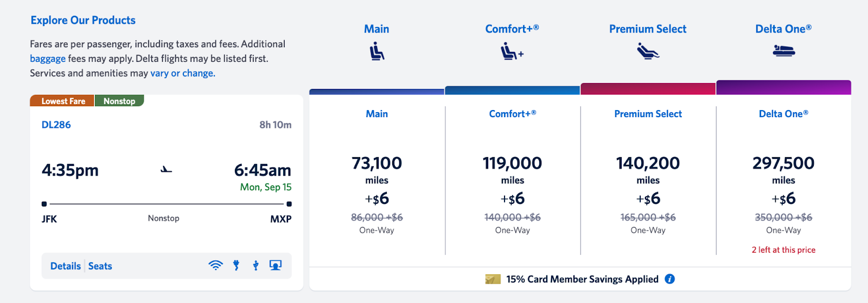
Task: Open the Seats view
Action: (x=100, y=266)
